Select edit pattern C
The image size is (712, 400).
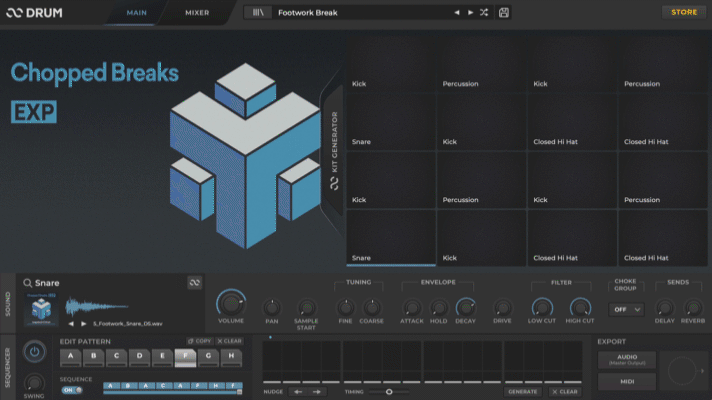116,357
